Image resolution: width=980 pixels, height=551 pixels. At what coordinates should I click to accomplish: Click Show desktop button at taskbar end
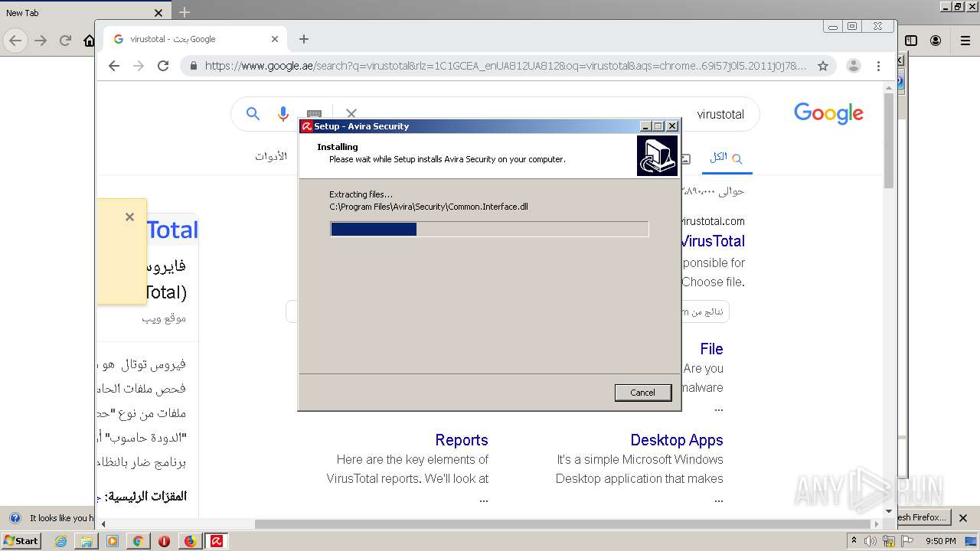pyautogui.click(x=972, y=541)
